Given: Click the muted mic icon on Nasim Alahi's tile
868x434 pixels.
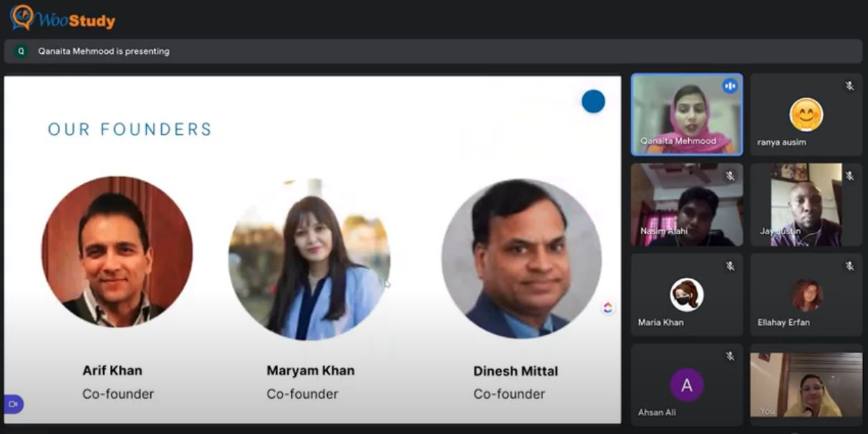Looking at the screenshot, I should pos(730,176).
